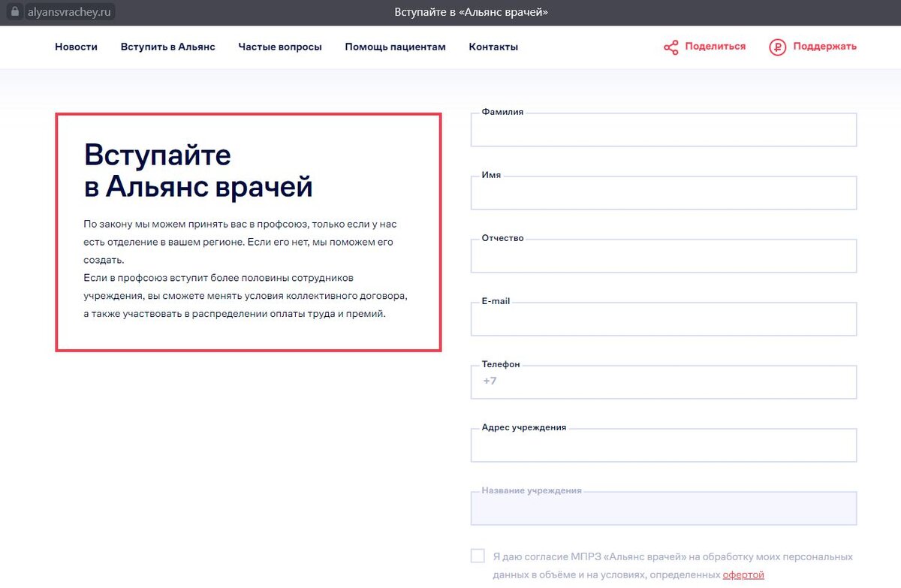Focus the Адрес учреждения input field
901x588 pixels.
[x=664, y=445]
